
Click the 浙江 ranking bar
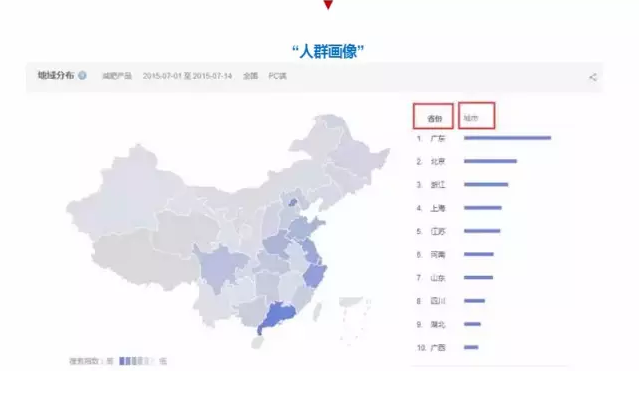pyautogui.click(x=486, y=185)
